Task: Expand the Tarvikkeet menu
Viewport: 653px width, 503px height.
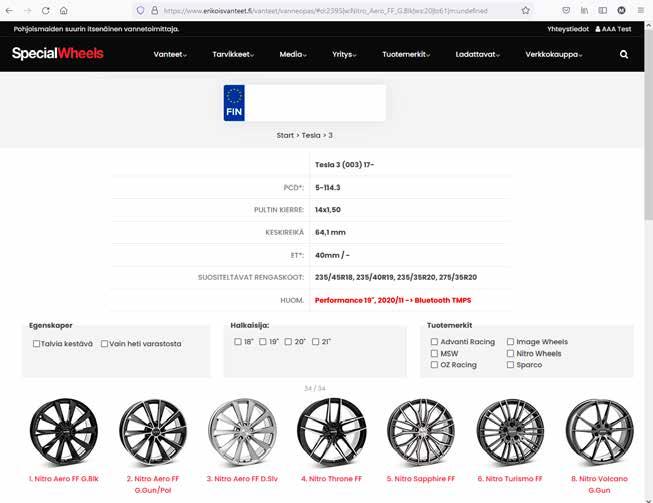Action: pyautogui.click(x=233, y=54)
